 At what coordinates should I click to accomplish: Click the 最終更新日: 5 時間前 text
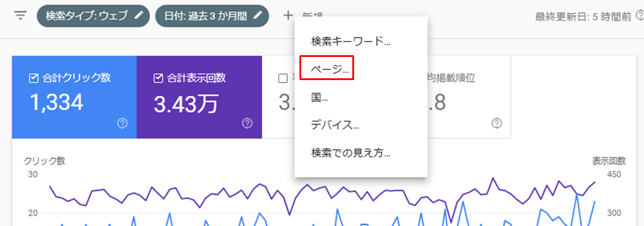click(x=583, y=17)
